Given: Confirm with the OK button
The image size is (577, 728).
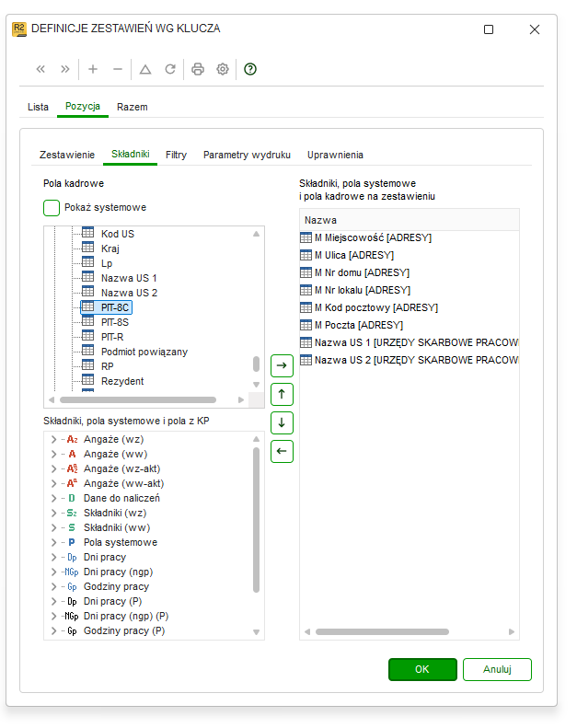Looking at the screenshot, I should click(422, 669).
